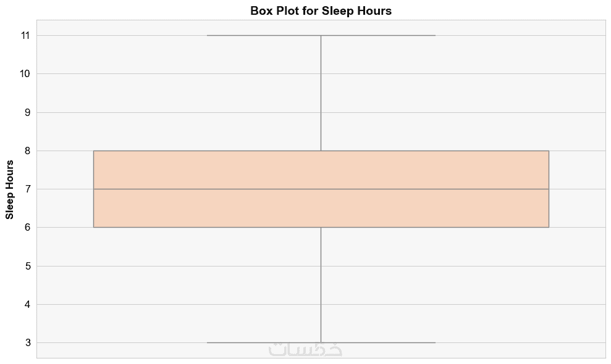Click the y-axis tick label 6

point(28,228)
